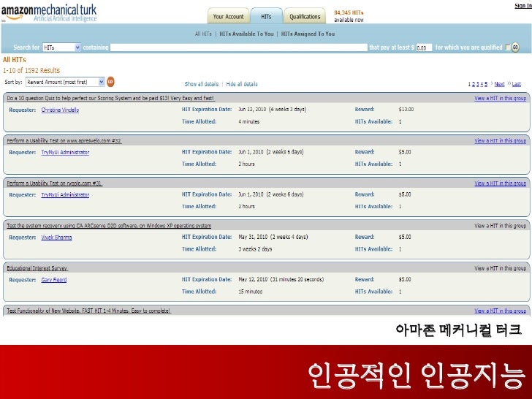
Task: Enable 'for which you are qualified' checkbox
Action: (x=508, y=47)
